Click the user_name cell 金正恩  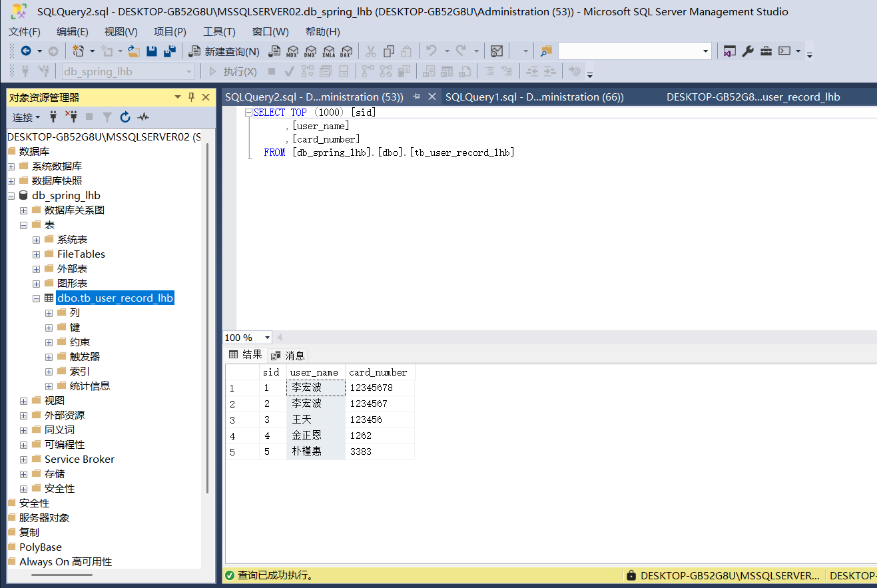click(316, 436)
